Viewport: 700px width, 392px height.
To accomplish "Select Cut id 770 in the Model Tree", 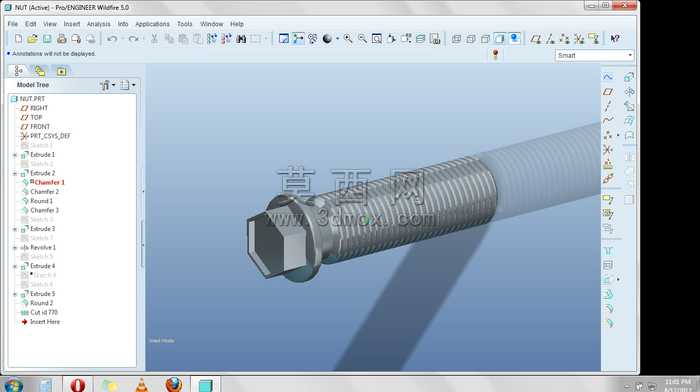I will click(x=44, y=313).
